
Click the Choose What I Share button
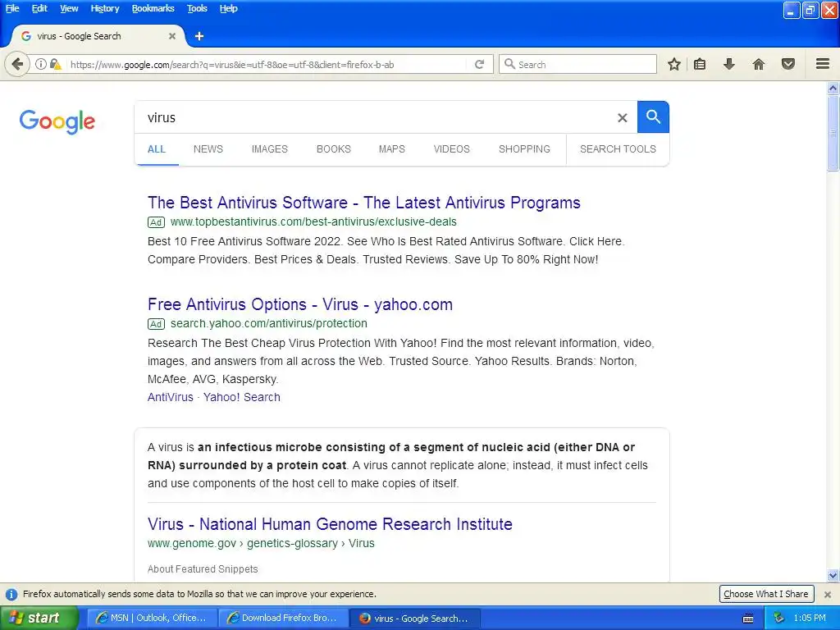(766, 594)
